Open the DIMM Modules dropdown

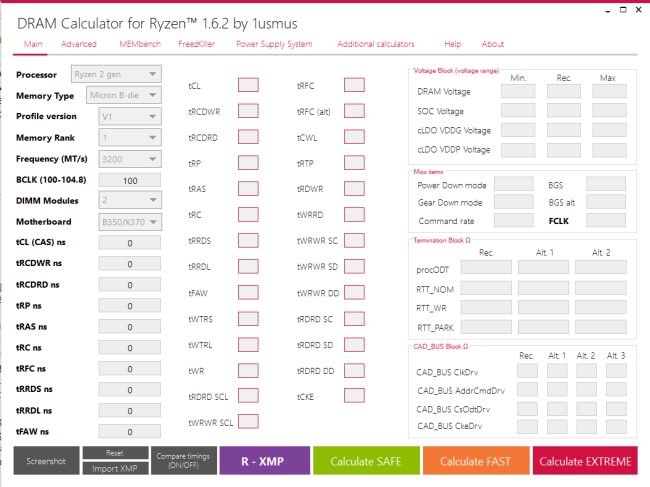(130, 200)
